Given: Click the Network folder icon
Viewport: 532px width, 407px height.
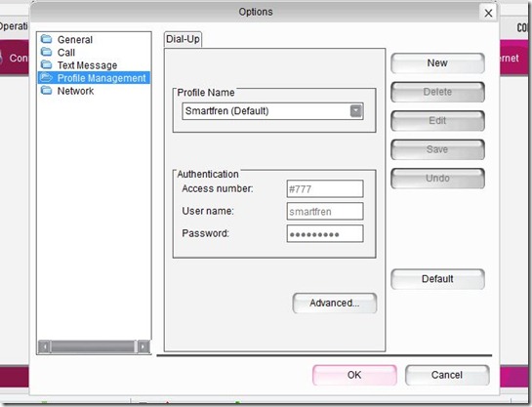Looking at the screenshot, I should coord(46,91).
